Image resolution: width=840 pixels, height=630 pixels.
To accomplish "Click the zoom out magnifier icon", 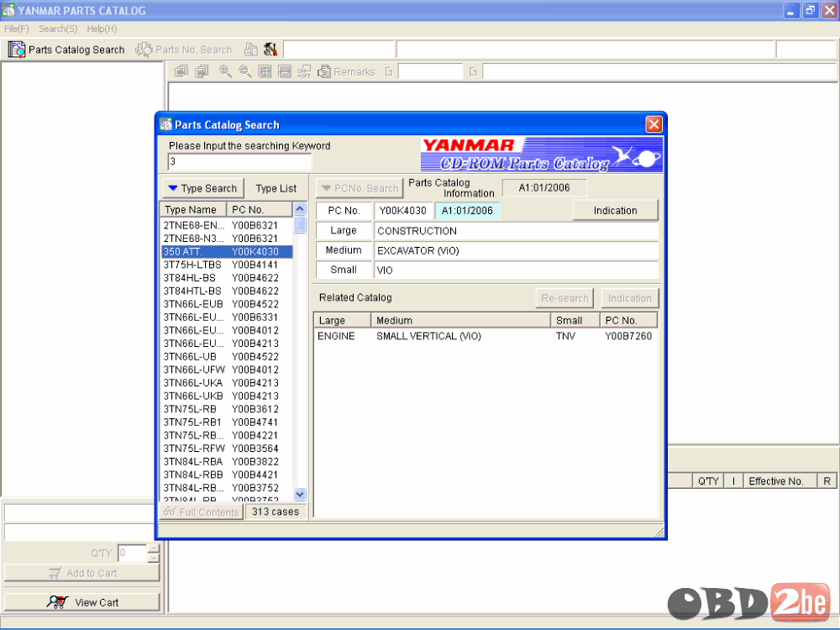I will 244,71.
